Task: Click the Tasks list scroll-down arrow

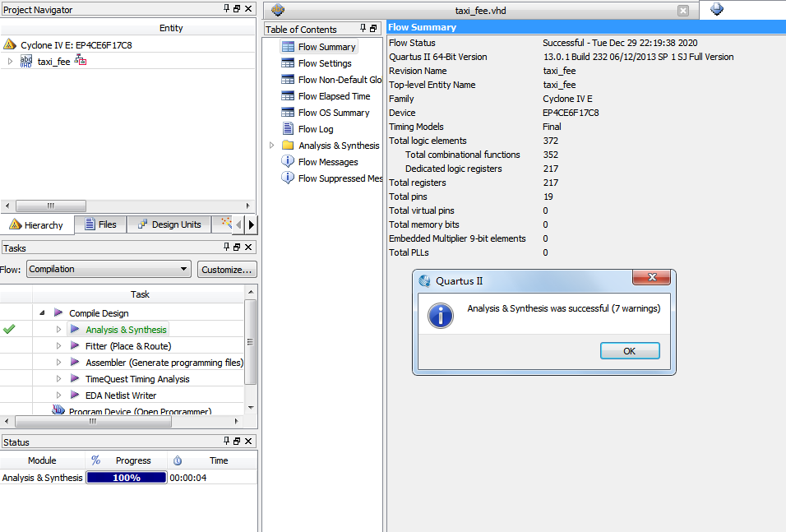Action: tap(251, 408)
